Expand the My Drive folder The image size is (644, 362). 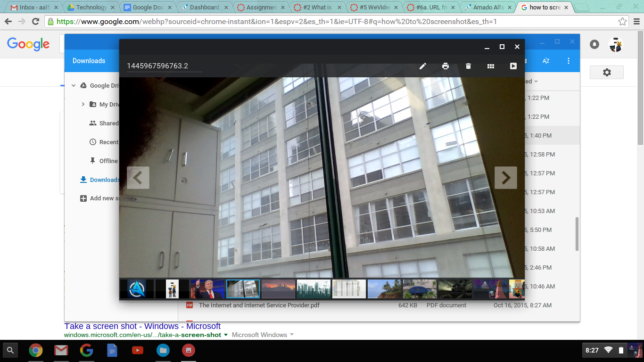[83, 104]
